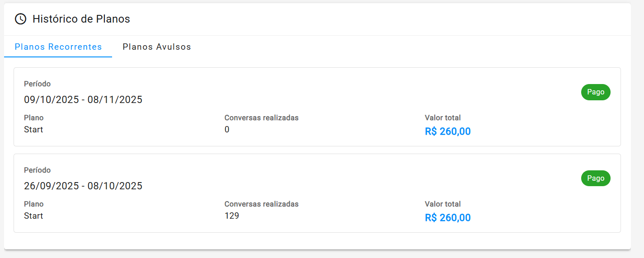The image size is (644, 258).
Task: Click the conversation count value 129
Action: [x=231, y=216]
